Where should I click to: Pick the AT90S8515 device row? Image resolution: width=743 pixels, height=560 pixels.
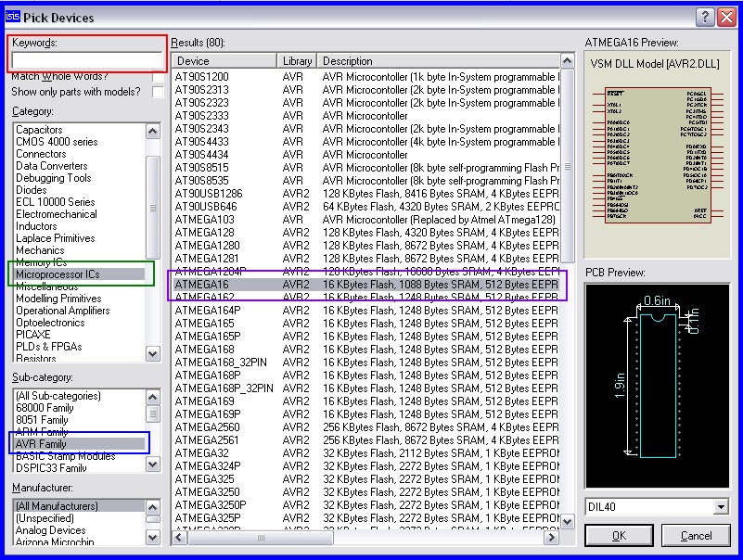(366, 168)
